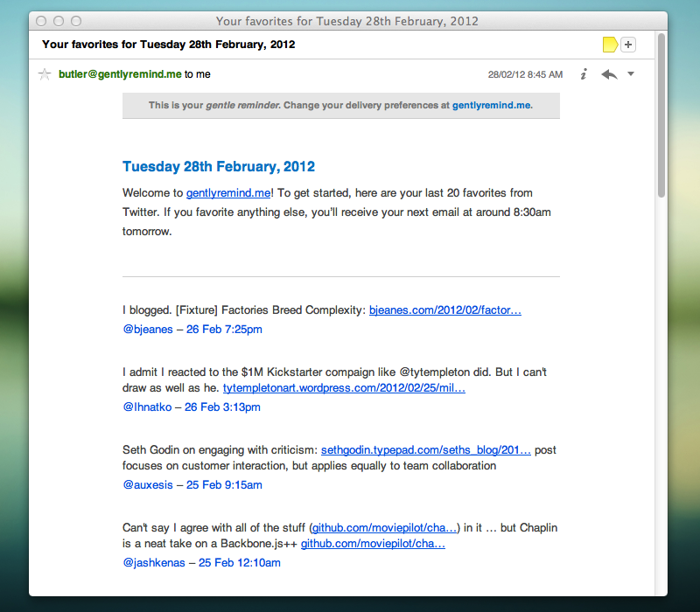The width and height of the screenshot is (700, 612).
Task: Open @jashkenas tweet from 25 Feb 12:10am
Action: coord(201,563)
